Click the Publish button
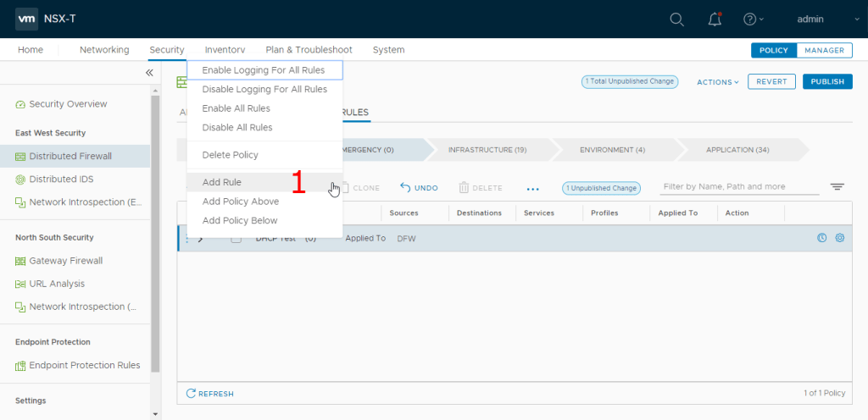 click(827, 82)
